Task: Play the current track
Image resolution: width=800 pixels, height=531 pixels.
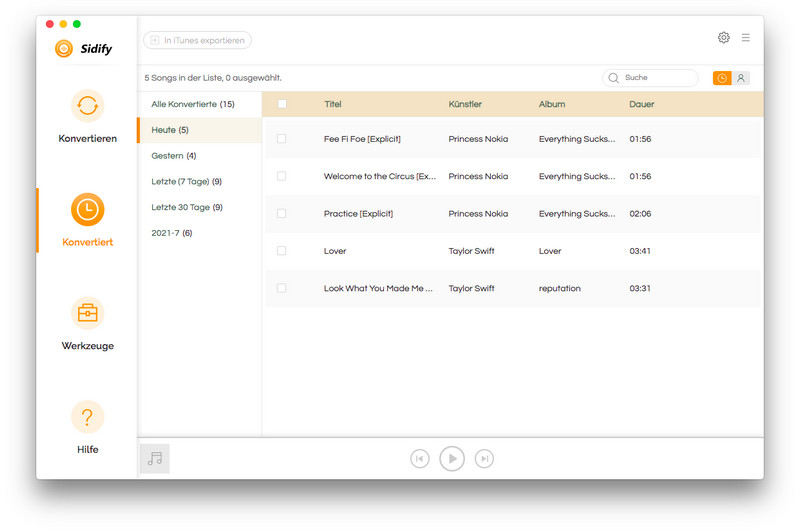Action: point(452,459)
